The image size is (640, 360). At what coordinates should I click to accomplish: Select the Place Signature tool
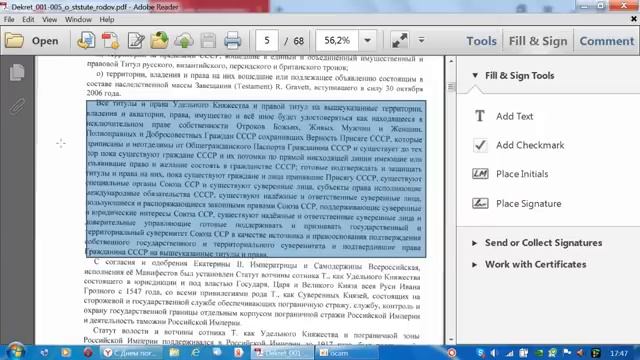529,203
